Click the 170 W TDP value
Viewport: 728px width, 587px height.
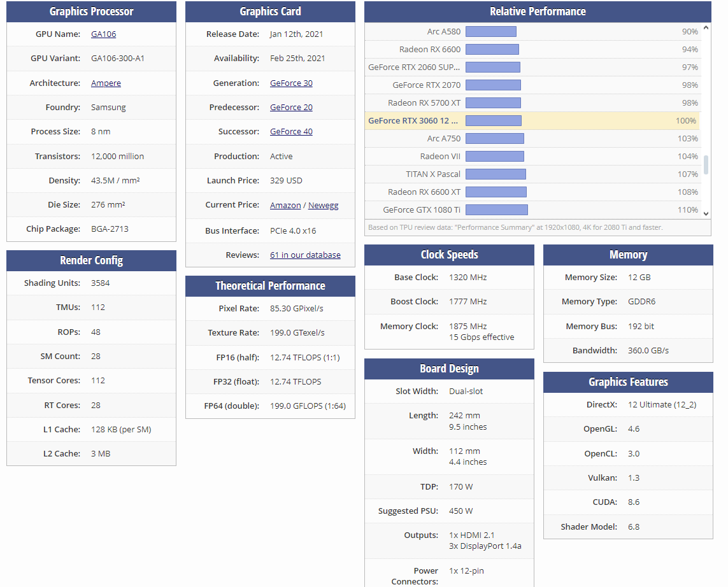click(x=460, y=487)
